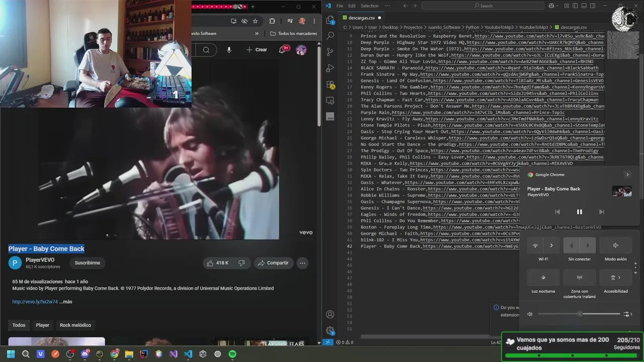Open the PlayerVEVO channel name
The width and height of the screenshot is (644, 362).
click(40, 260)
